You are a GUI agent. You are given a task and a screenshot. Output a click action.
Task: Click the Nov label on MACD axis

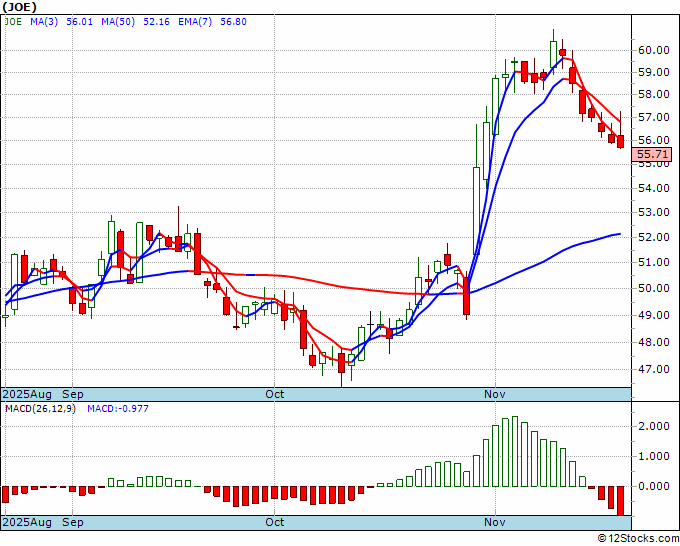(x=495, y=522)
